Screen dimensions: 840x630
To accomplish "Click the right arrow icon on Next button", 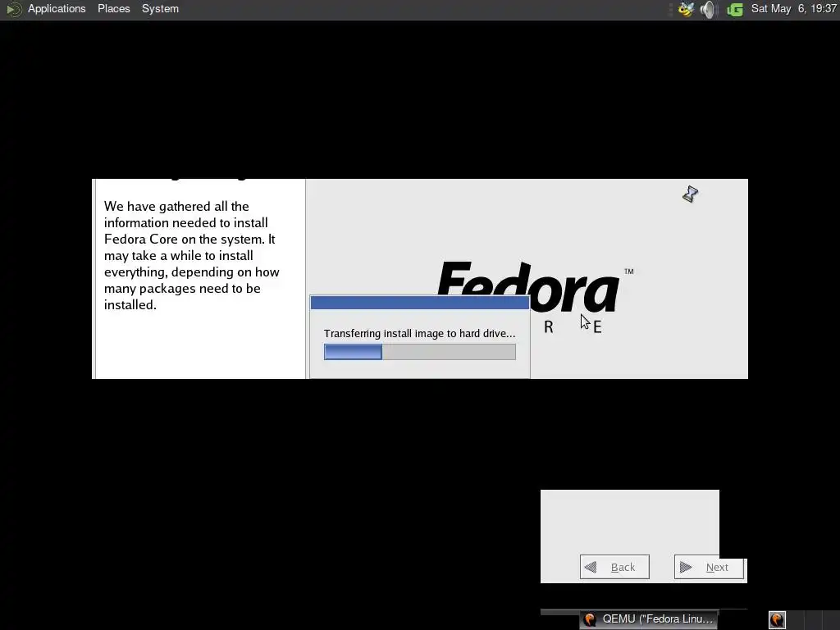I will tap(686, 567).
